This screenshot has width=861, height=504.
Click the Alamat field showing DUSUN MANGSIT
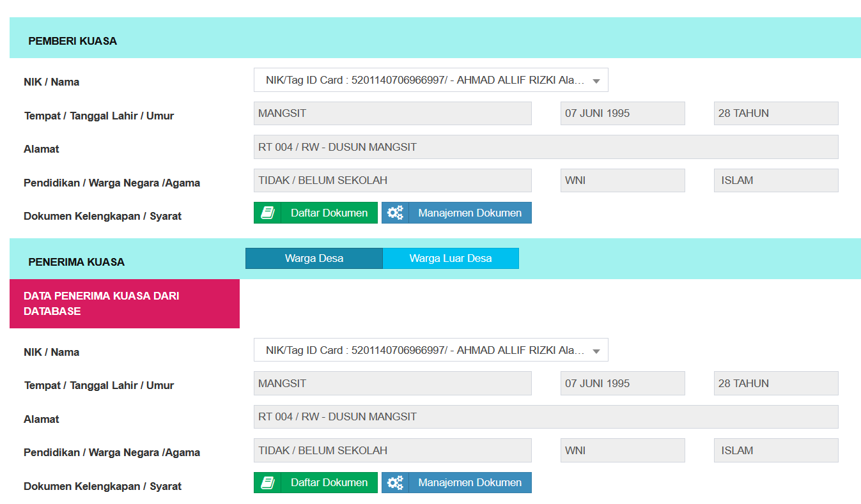[x=546, y=147]
